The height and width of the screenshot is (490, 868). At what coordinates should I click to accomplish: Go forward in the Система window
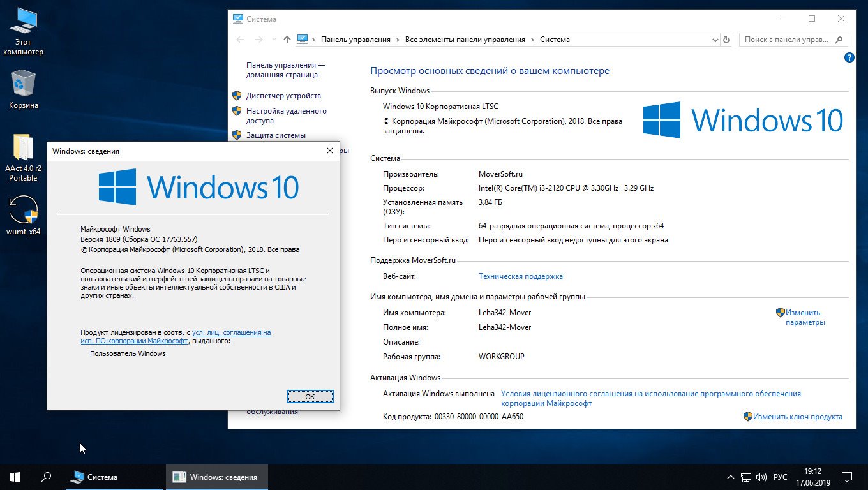pos(258,40)
